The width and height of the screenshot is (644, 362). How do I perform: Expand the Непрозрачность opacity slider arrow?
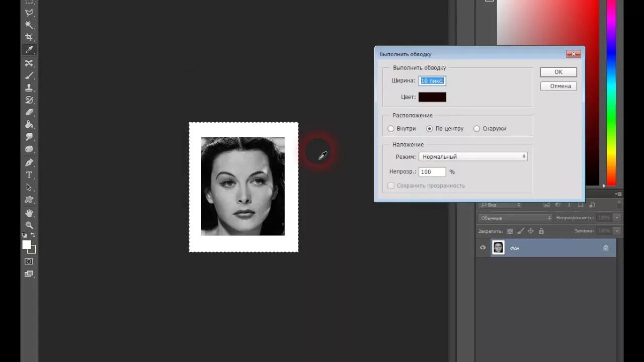tap(617, 218)
